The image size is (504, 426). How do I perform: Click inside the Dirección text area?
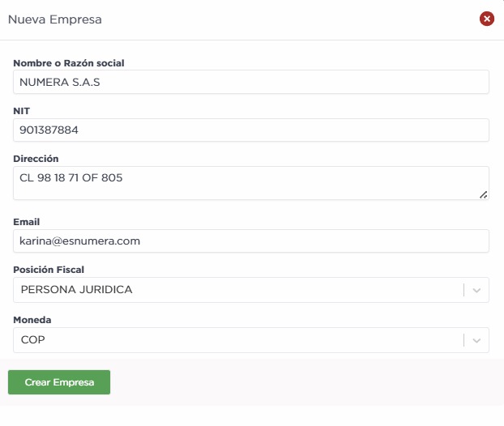tap(243, 183)
